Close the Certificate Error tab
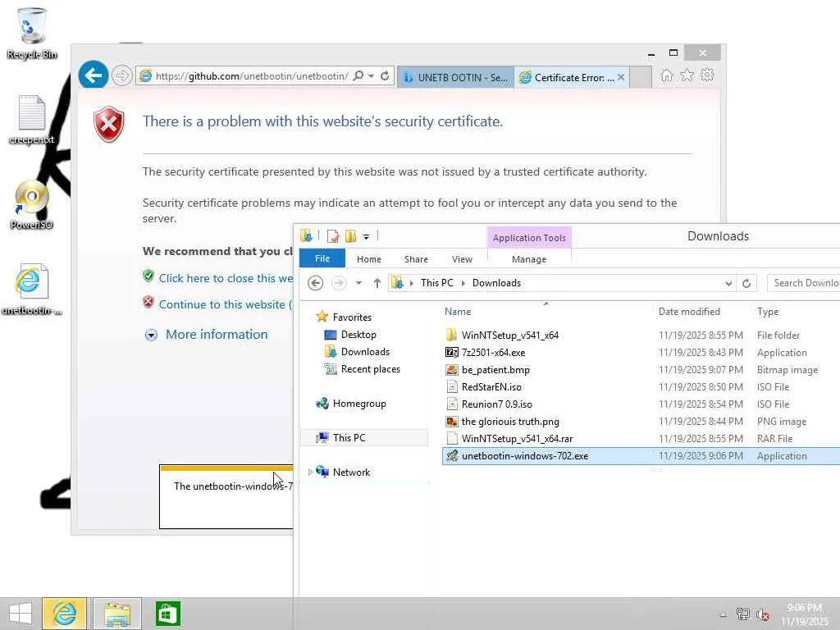This screenshot has width=840, height=630. click(x=620, y=77)
